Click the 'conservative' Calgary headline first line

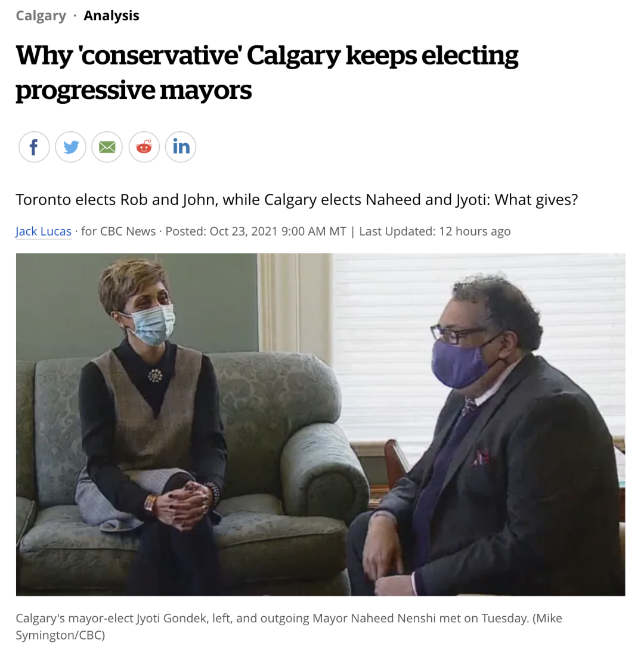tap(267, 55)
